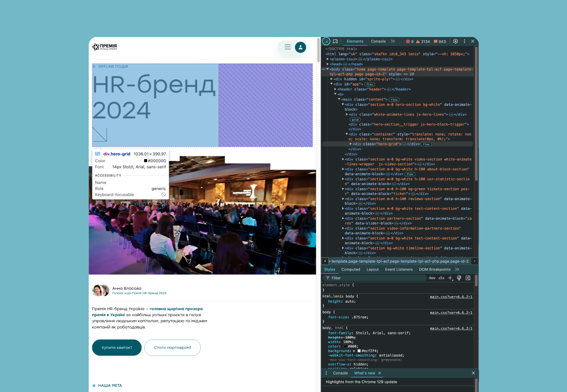Collapse the main content element node
Image resolution: width=567 pixels, height=392 pixels.
coord(339,100)
